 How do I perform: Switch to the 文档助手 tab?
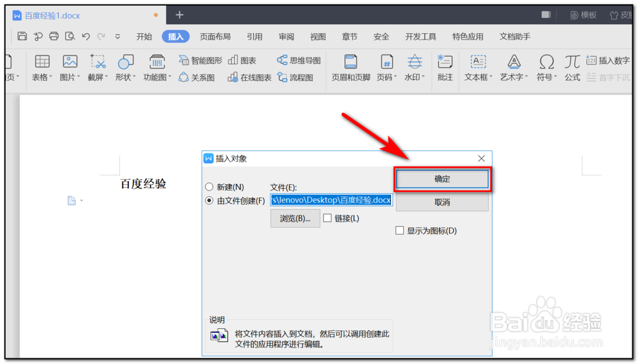(x=515, y=36)
